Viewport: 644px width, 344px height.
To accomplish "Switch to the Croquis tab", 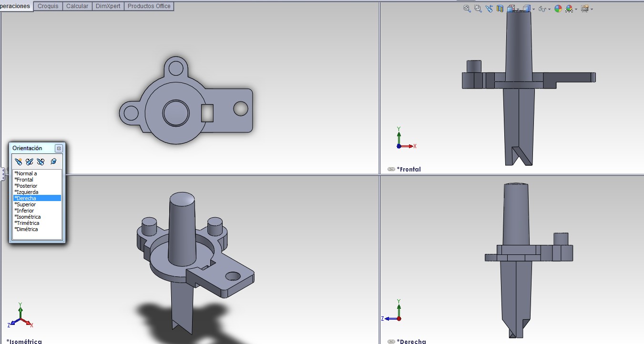I will (48, 6).
